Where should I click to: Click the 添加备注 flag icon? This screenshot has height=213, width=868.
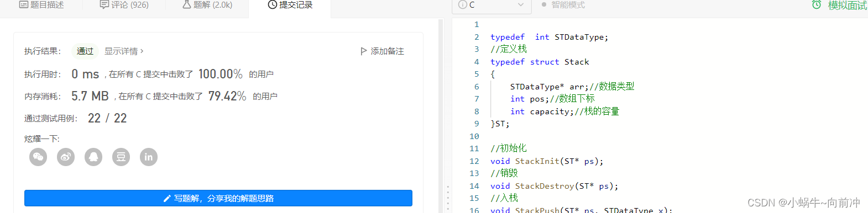363,51
